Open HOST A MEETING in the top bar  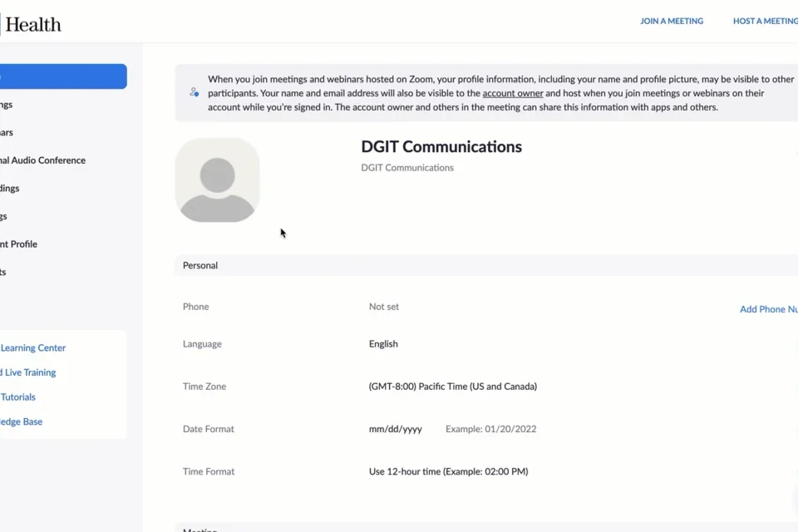point(763,21)
